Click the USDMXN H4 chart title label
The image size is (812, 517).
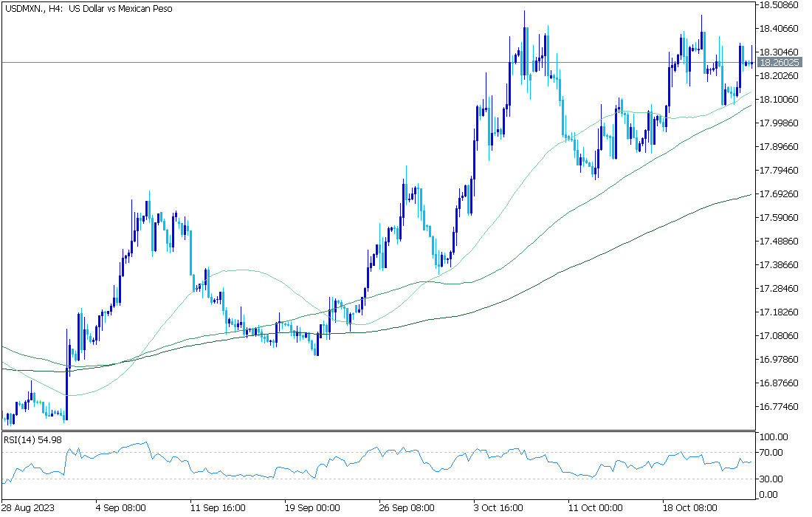(89, 9)
